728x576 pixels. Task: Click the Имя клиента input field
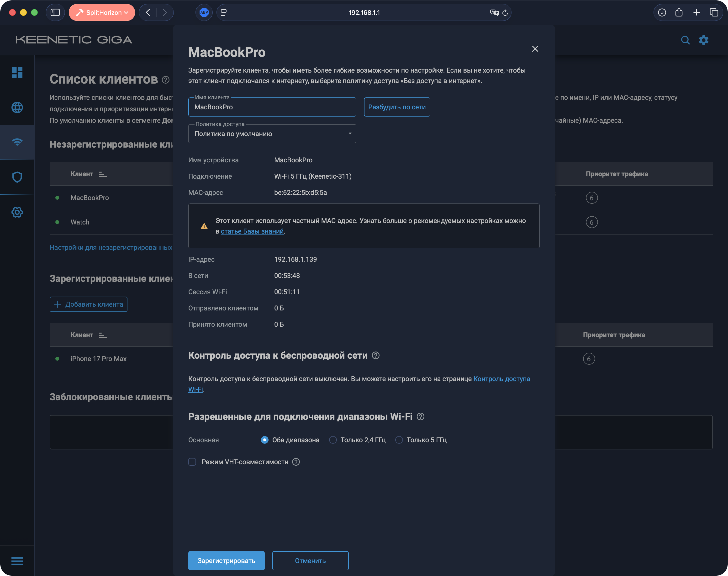point(272,107)
